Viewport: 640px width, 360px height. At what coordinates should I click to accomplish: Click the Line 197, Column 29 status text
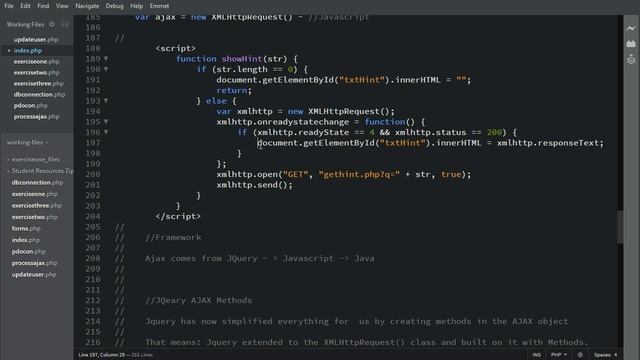click(102, 355)
